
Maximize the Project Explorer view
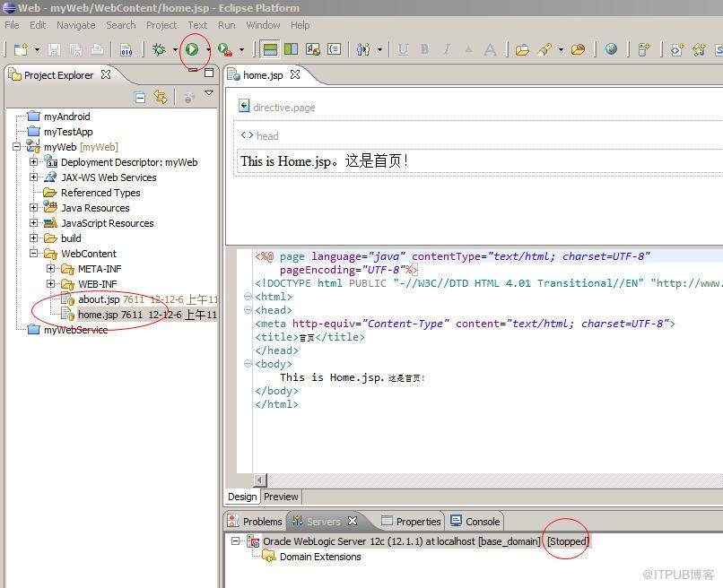point(209,73)
